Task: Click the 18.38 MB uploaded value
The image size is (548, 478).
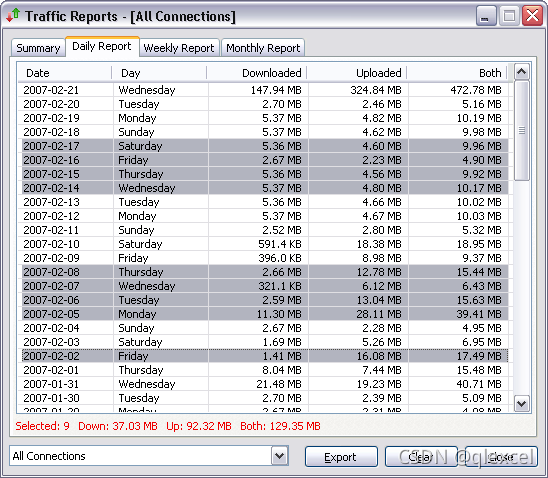Action: coord(379,244)
